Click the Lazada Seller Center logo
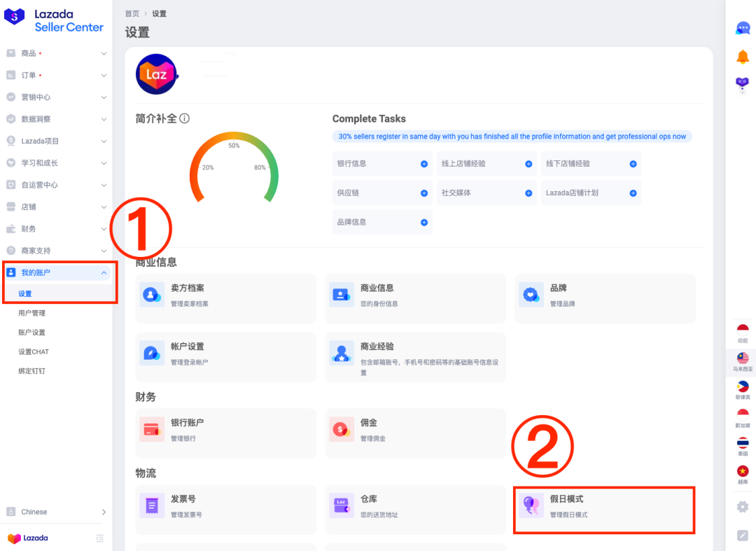This screenshot has height=551, width=756. (x=53, y=21)
